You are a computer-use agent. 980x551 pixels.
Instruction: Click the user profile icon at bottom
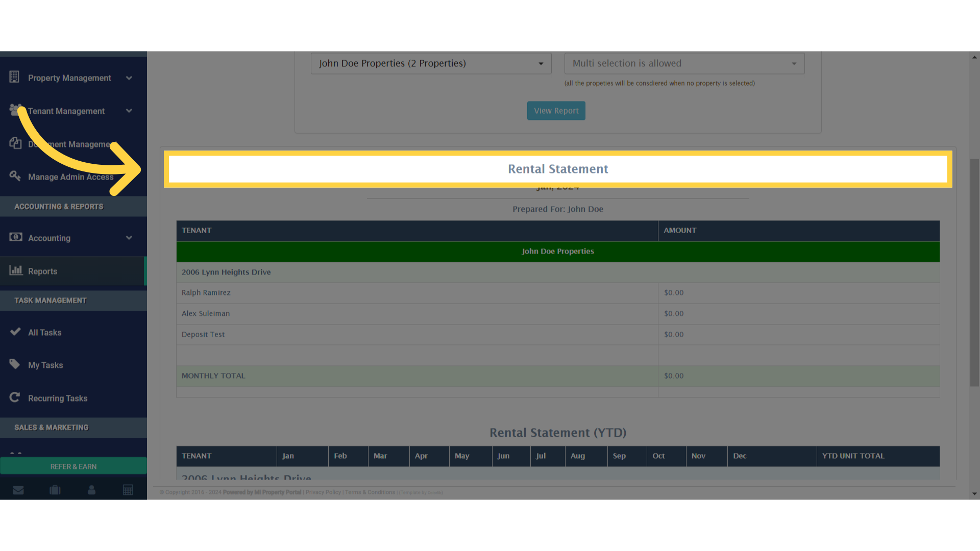pos(91,490)
